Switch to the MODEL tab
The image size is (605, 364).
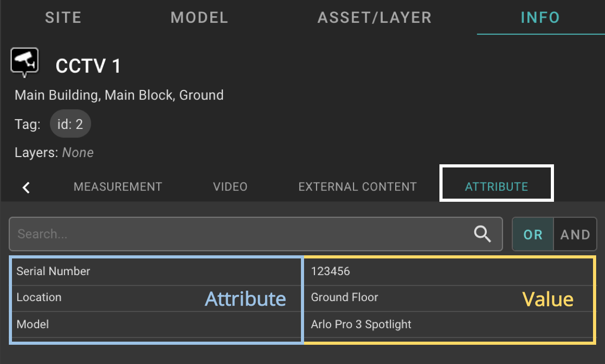[x=199, y=18]
